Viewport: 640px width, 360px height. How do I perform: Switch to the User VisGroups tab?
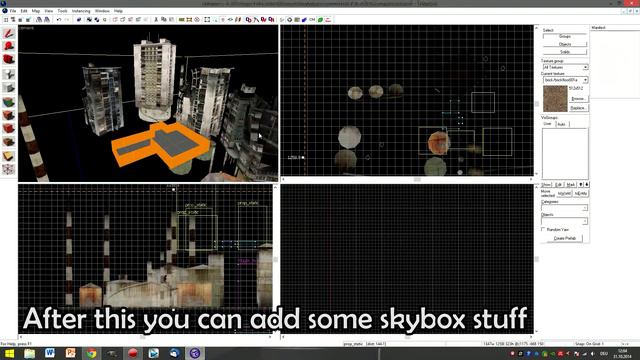pos(547,124)
